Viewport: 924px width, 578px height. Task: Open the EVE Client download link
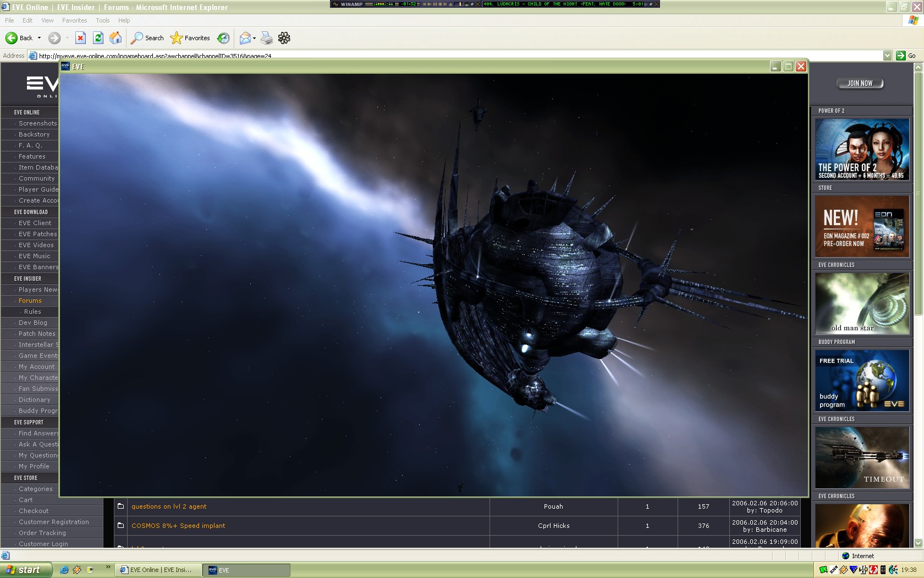click(x=35, y=223)
